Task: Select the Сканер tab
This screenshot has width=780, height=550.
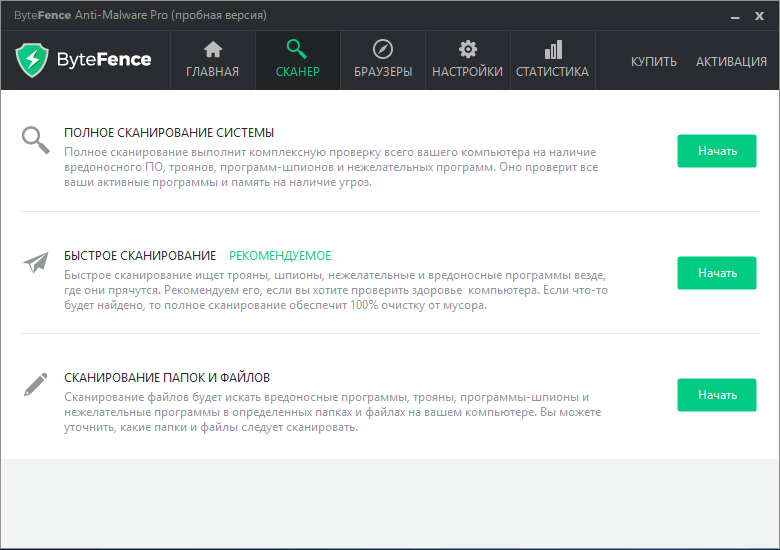Action: (x=297, y=60)
